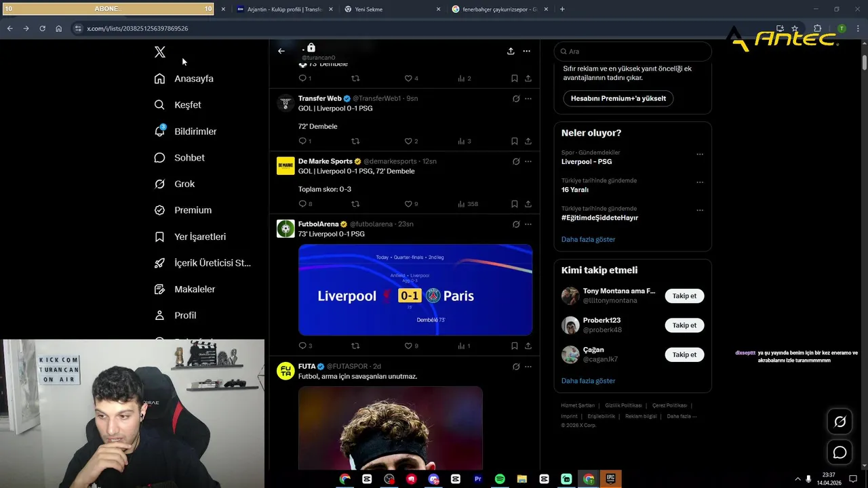Open Premiere Pro from taskbar
Viewport: 868px width, 488px height.
477,479
